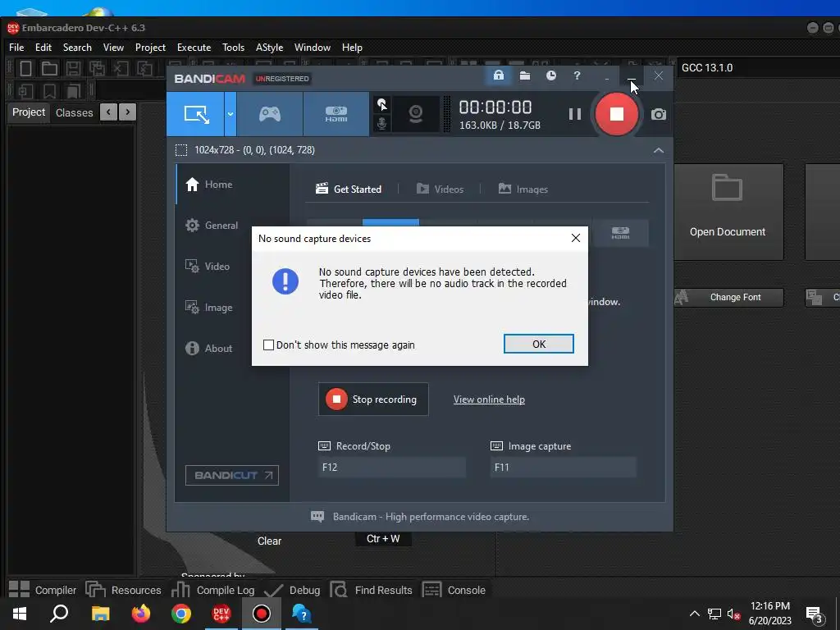Screen dimensions: 840x630
Task: Open the AStyle menu in Dev-C++
Action: pyautogui.click(x=269, y=47)
